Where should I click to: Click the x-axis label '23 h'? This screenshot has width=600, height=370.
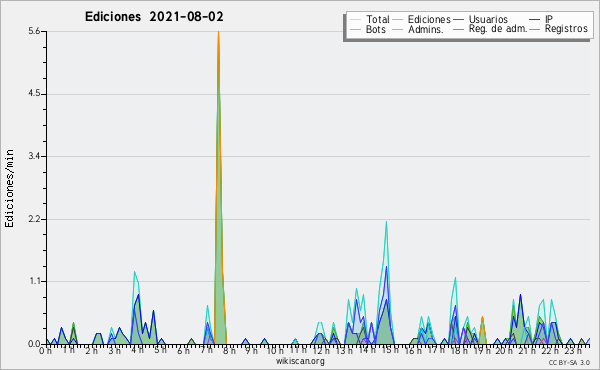573,350
